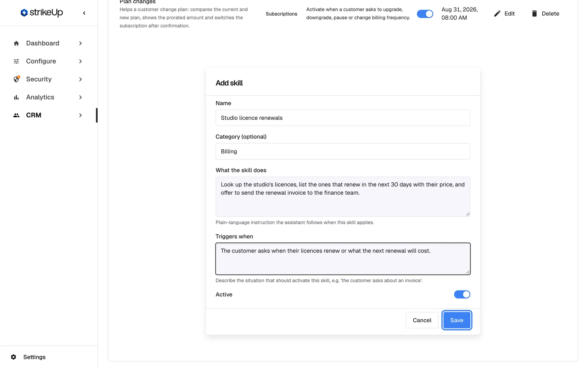Click the Add skill dialog heading

click(229, 83)
